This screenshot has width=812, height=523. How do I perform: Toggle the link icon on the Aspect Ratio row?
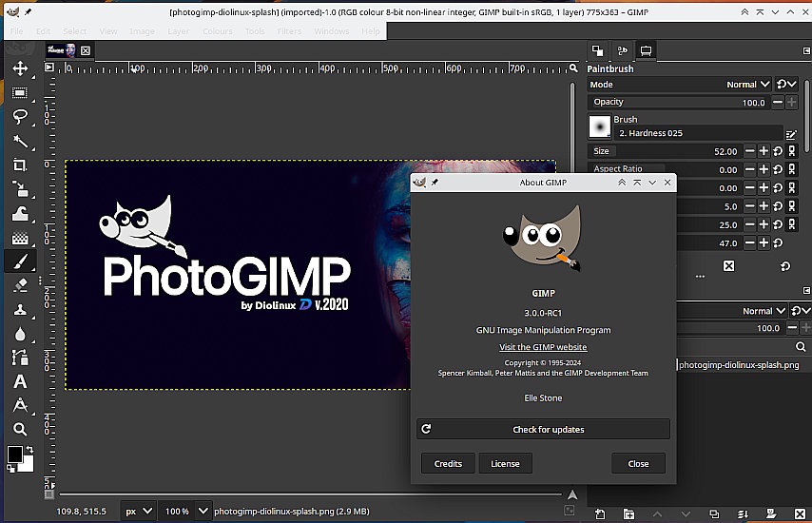coord(792,169)
